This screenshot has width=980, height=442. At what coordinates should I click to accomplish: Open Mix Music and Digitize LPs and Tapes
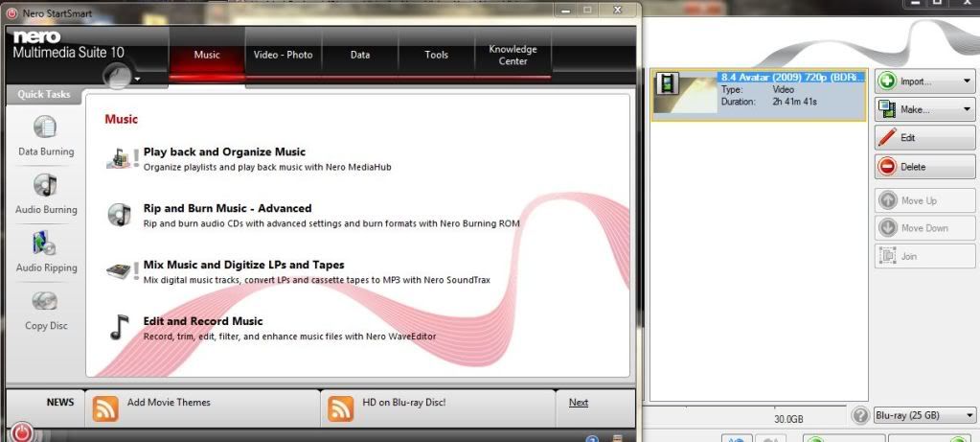(x=243, y=265)
